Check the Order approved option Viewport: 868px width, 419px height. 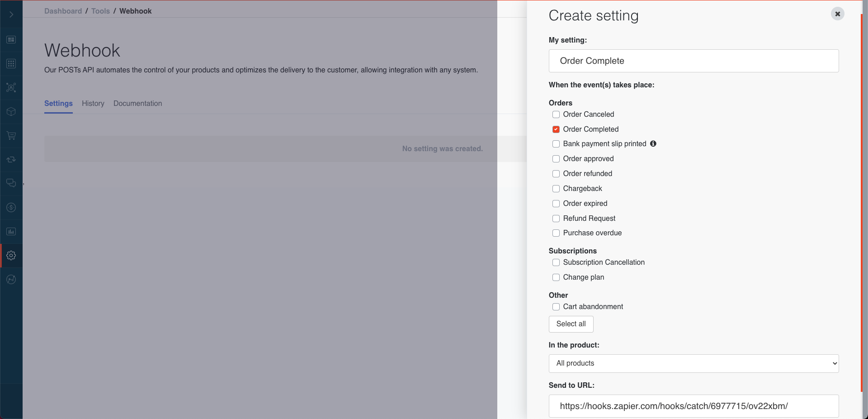click(556, 159)
